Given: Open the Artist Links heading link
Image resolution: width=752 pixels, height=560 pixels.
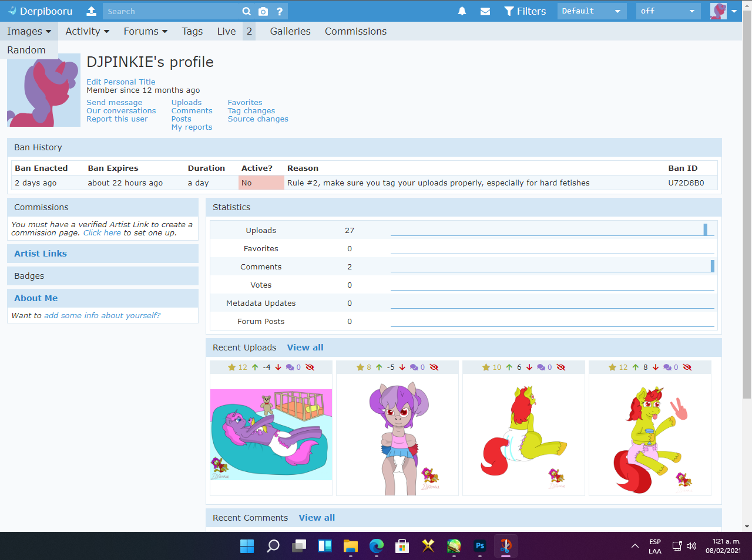Looking at the screenshot, I should point(41,254).
